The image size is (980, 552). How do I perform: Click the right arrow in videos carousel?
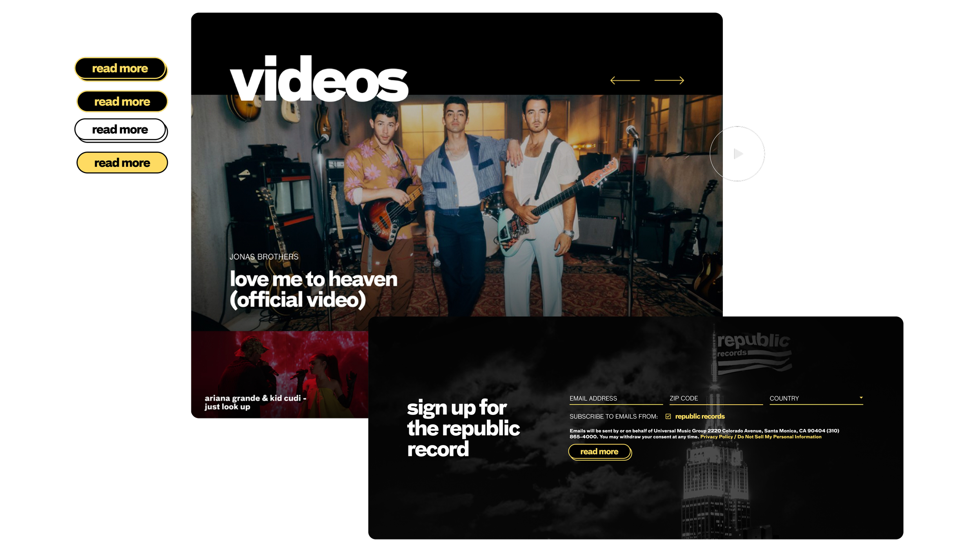tap(669, 80)
